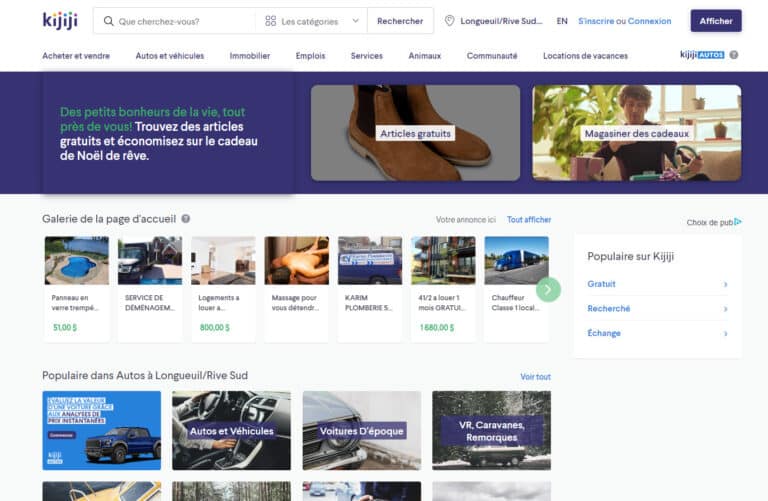Click the Choix de pub icon

738,222
